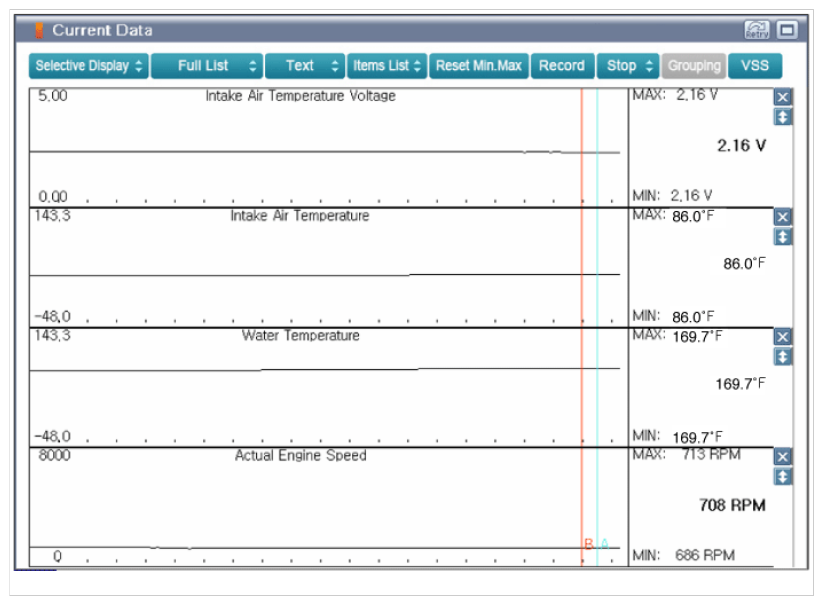Close the Actual Engine Speed graph
Image resolution: width=823 pixels, height=605 pixels.
pos(782,457)
